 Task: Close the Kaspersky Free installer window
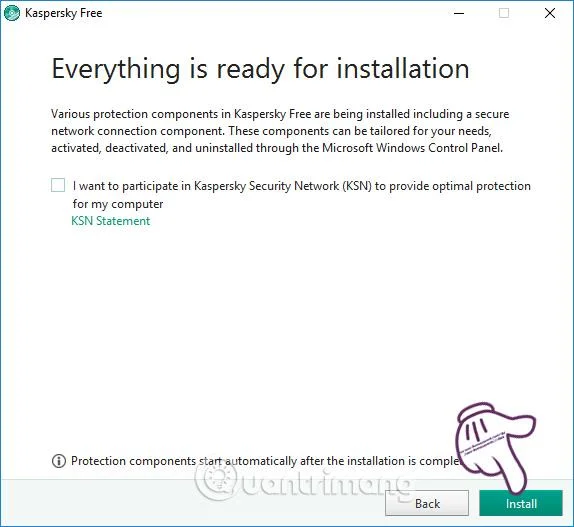point(550,13)
